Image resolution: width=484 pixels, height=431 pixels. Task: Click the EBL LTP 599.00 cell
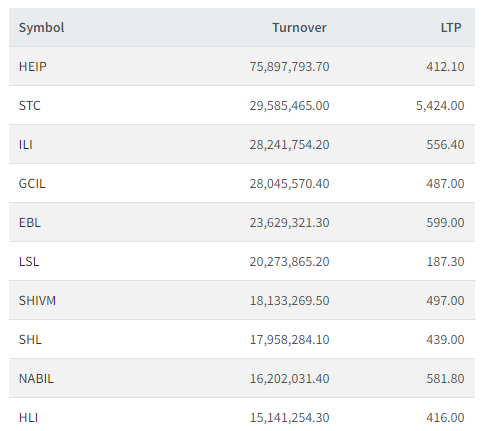[445, 223]
